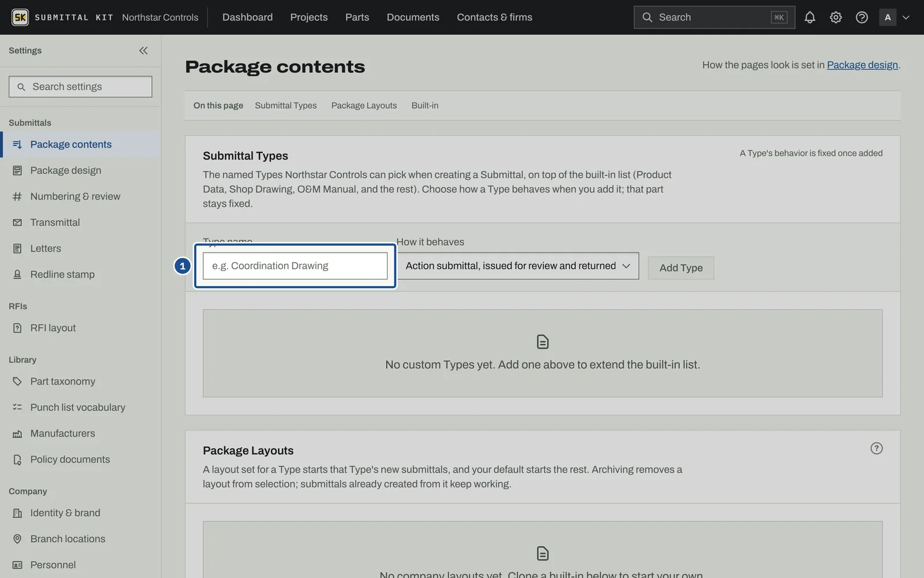Click the Branch locations pin icon
The width and height of the screenshot is (924, 578).
17,539
